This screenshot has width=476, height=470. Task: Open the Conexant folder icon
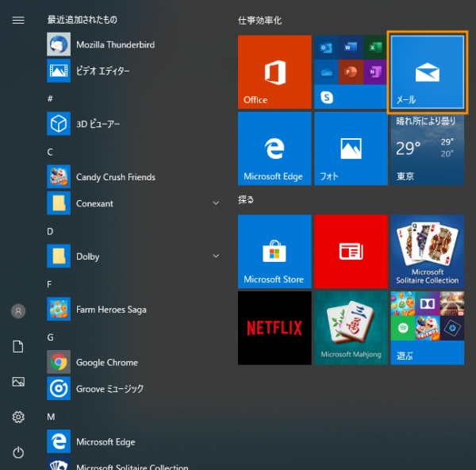point(59,203)
